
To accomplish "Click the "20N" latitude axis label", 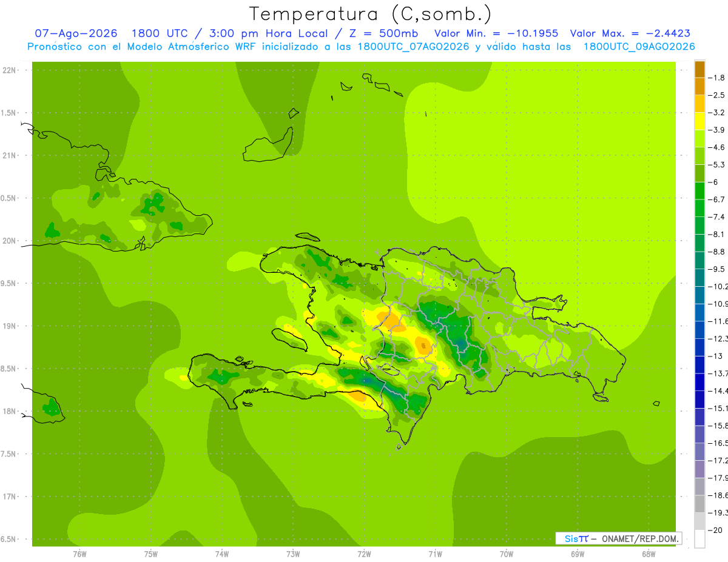I will [9, 241].
